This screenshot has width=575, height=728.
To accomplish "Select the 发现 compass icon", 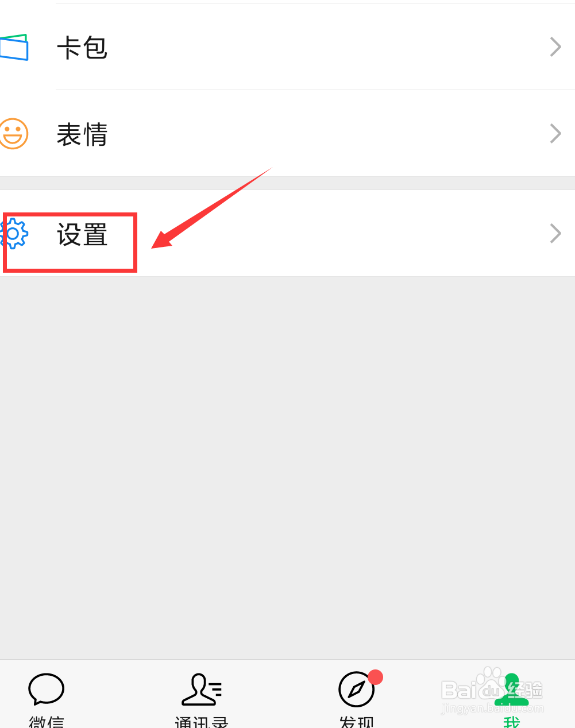I will [x=356, y=690].
